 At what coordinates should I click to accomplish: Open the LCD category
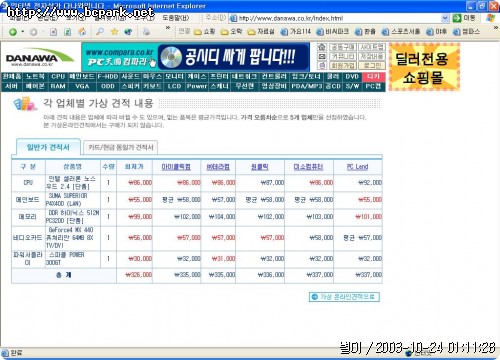(174, 86)
